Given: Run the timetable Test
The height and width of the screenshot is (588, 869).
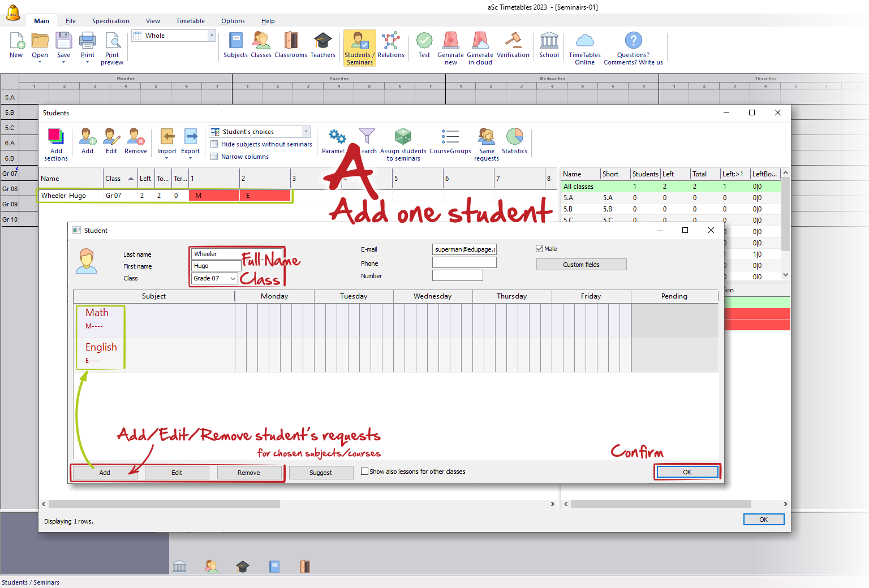Looking at the screenshot, I should tap(424, 45).
